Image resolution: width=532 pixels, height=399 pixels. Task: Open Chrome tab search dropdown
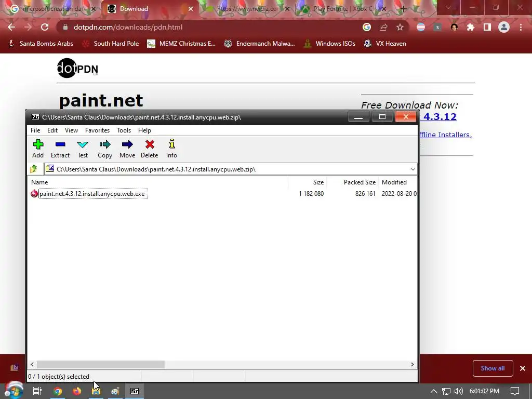click(x=448, y=7)
